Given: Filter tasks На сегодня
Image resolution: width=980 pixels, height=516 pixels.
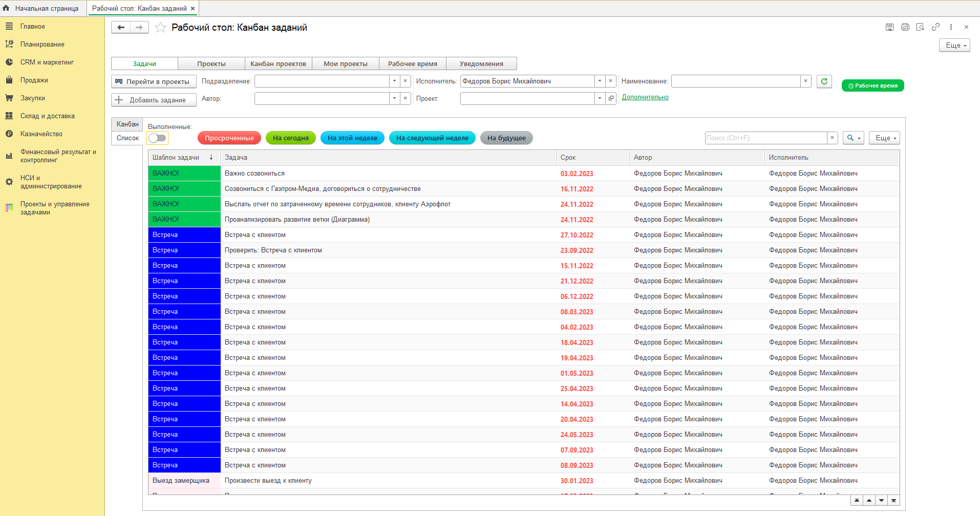Looking at the screenshot, I should pyautogui.click(x=291, y=138).
